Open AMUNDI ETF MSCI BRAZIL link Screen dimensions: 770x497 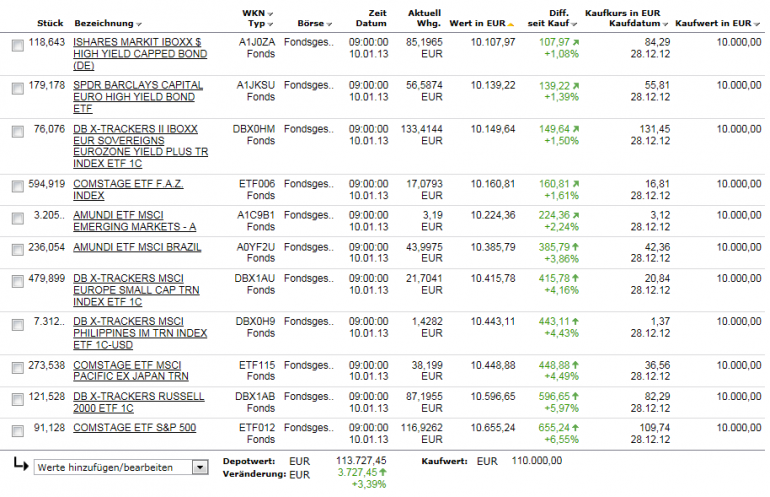coord(137,247)
